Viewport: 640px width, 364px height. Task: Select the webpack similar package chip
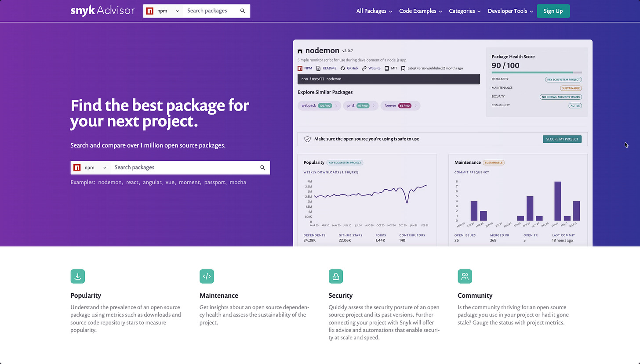click(319, 106)
